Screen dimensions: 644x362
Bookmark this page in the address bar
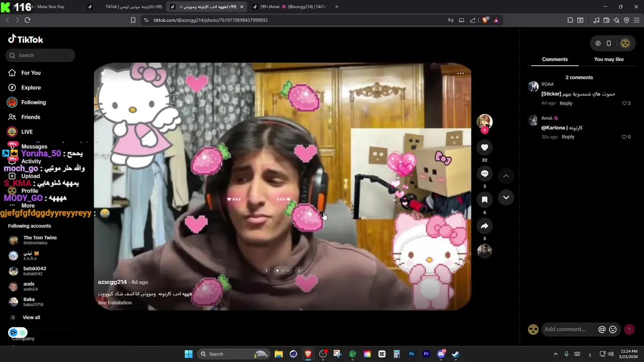tap(133, 20)
